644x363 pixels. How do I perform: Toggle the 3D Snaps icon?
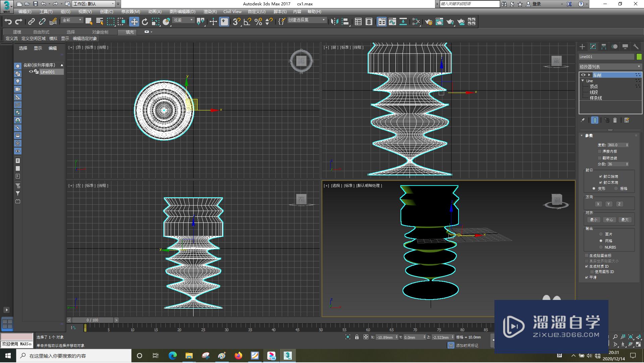point(236,22)
